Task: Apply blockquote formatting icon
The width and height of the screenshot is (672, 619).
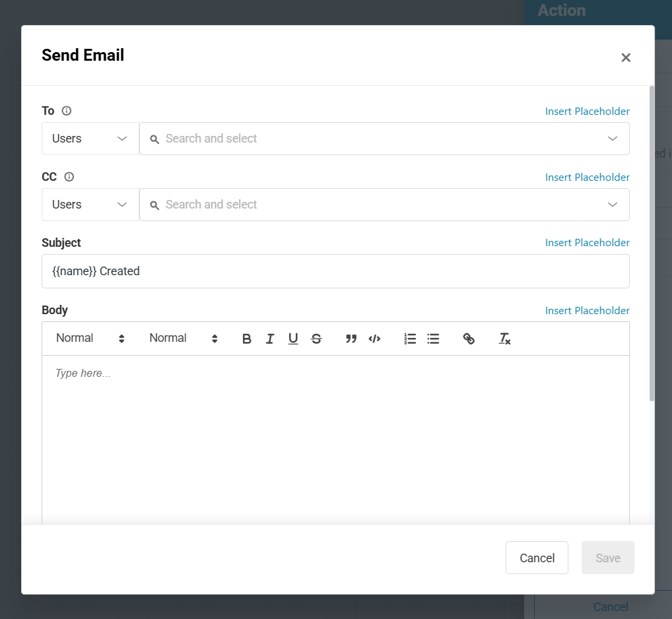Action: (351, 339)
